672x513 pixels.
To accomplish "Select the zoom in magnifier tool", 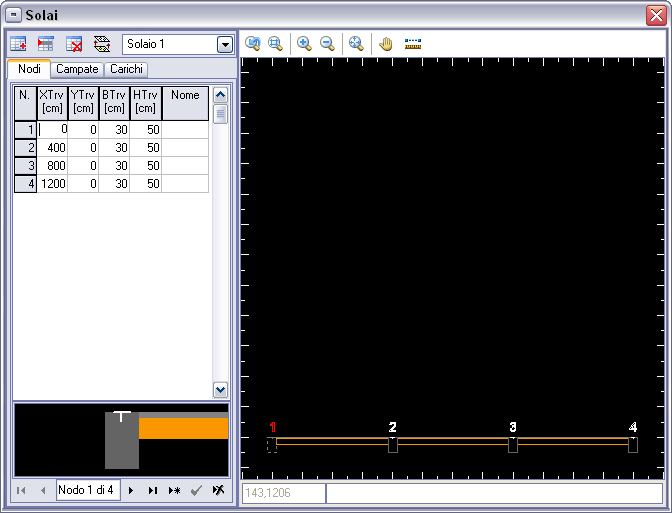I will tap(304, 44).
